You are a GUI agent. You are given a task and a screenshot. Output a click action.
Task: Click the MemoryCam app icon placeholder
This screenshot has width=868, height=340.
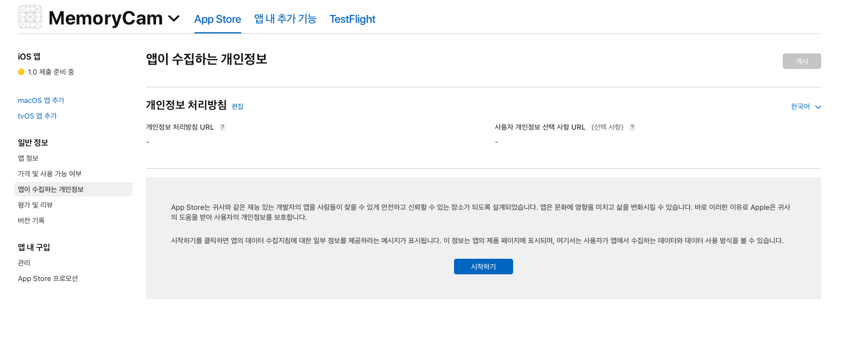pyautogui.click(x=30, y=17)
